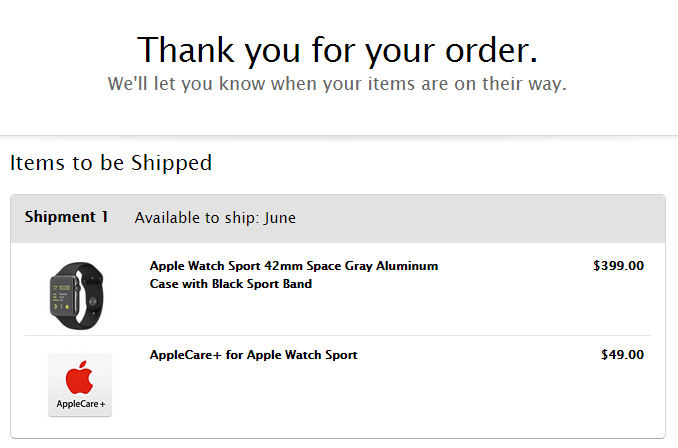Select the Shipment 1 label

pos(66,217)
